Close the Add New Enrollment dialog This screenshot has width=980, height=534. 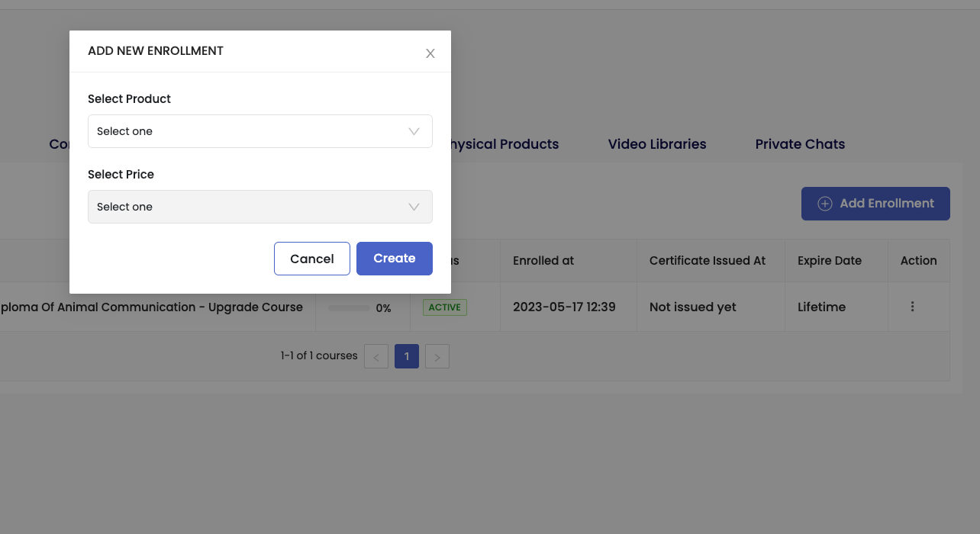point(430,53)
